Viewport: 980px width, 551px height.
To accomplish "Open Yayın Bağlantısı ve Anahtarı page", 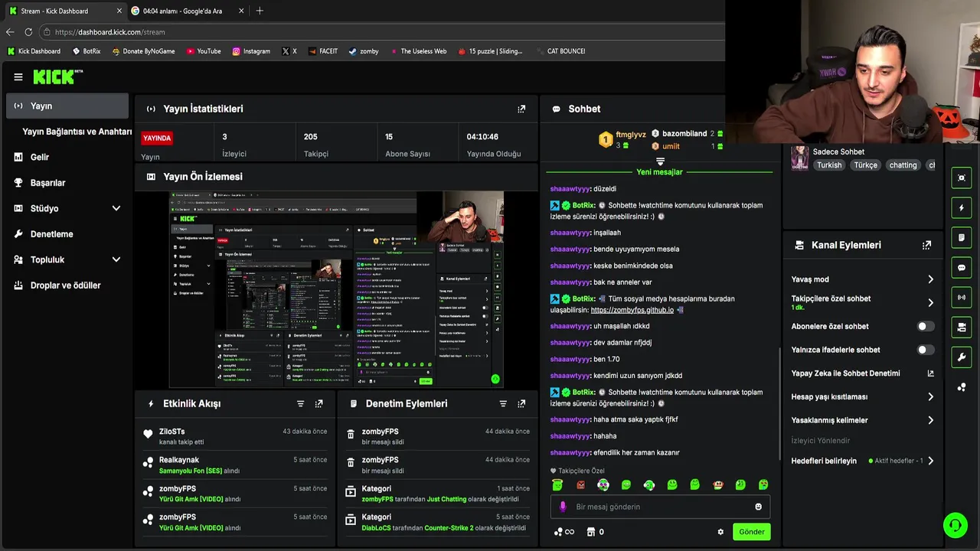I will tap(77, 132).
